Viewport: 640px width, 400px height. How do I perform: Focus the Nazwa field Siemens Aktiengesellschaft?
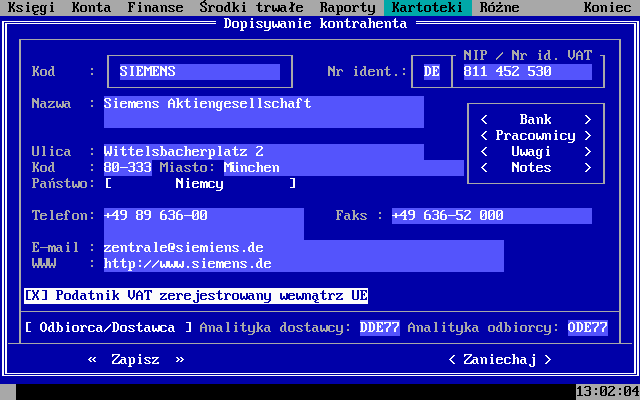point(264,112)
